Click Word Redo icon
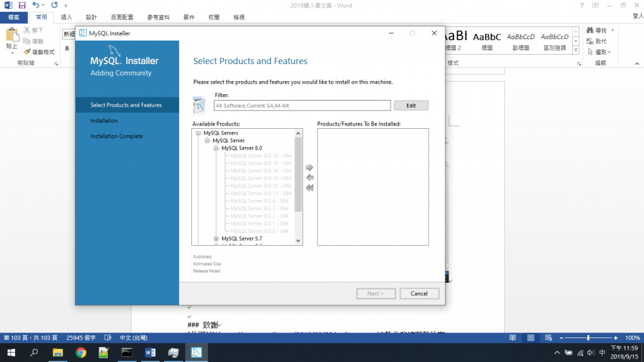644x362 pixels. [x=54, y=5]
